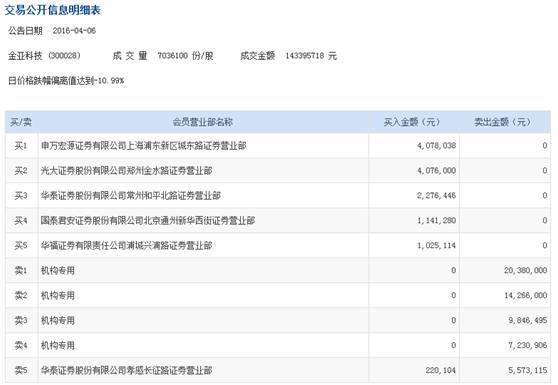Click the 买入金额（元） column header
Viewport: 558px width, 385px height.
pos(412,122)
